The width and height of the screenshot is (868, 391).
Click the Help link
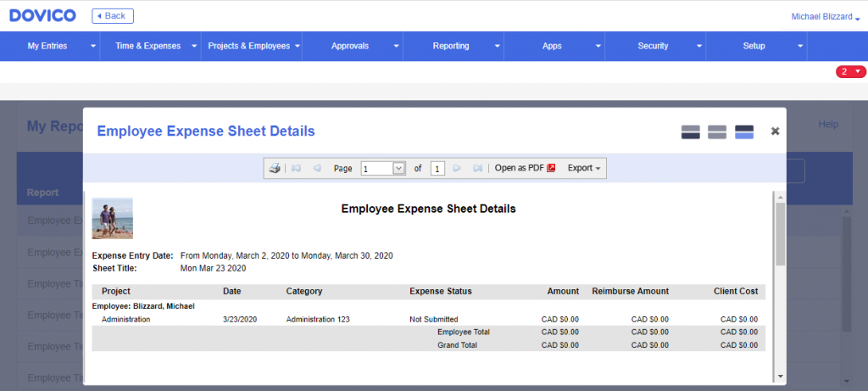[x=828, y=124]
